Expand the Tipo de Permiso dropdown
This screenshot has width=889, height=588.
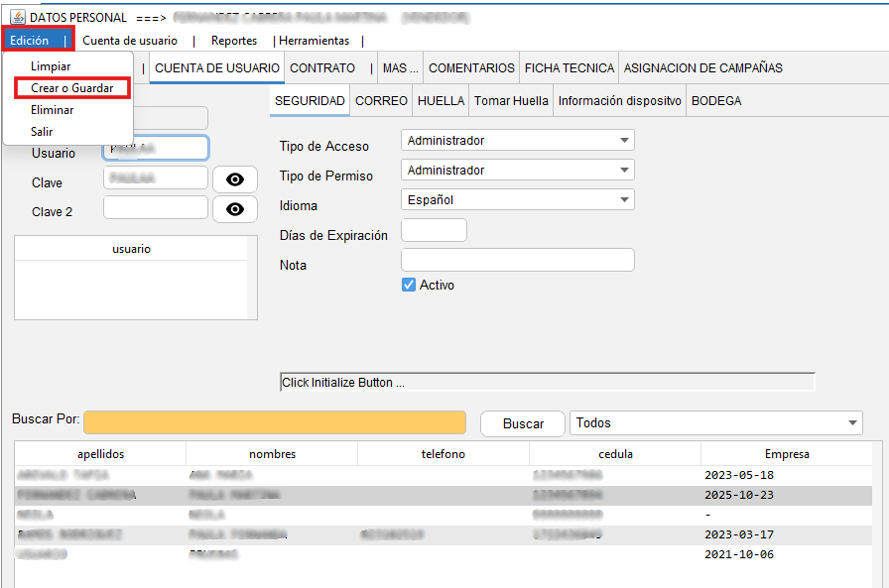[x=517, y=170]
